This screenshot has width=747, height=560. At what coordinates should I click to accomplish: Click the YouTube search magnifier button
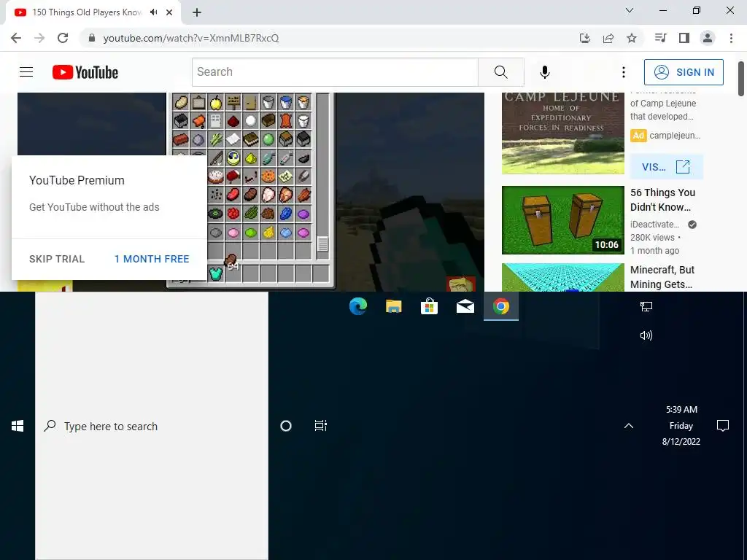500,72
